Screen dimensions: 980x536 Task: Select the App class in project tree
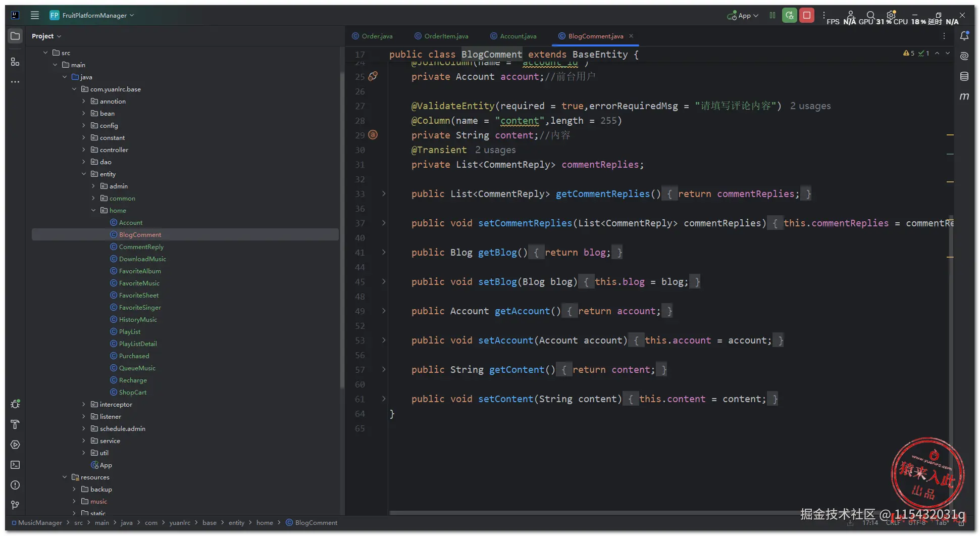point(106,465)
